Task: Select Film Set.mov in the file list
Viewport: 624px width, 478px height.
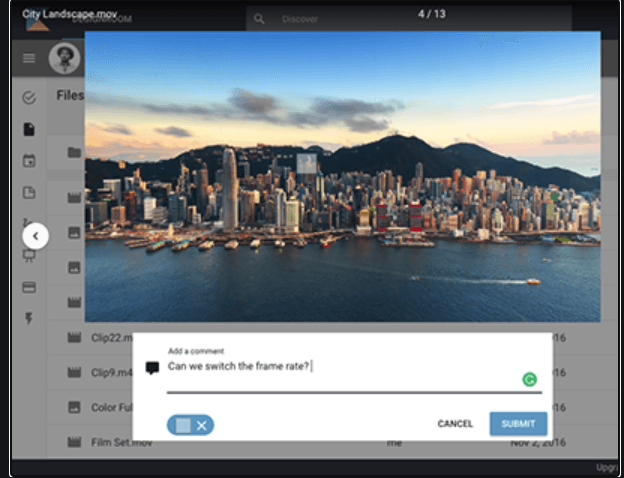Action: click(123, 441)
